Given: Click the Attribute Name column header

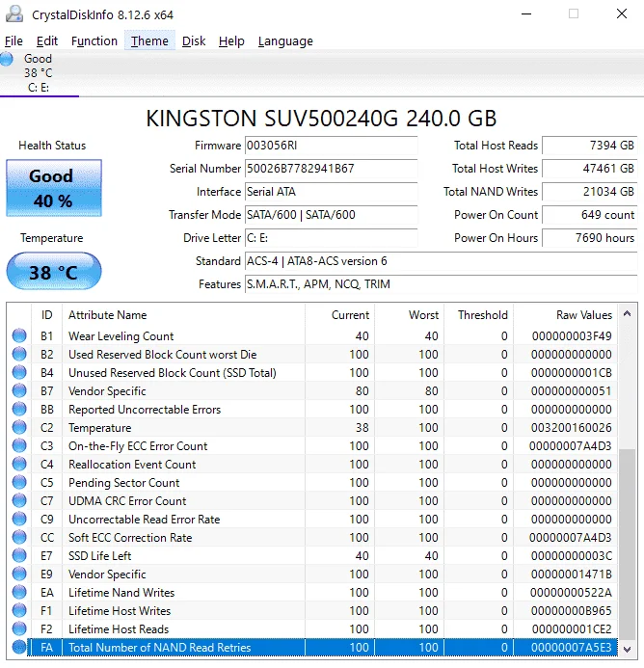Looking at the screenshot, I should tap(184, 315).
